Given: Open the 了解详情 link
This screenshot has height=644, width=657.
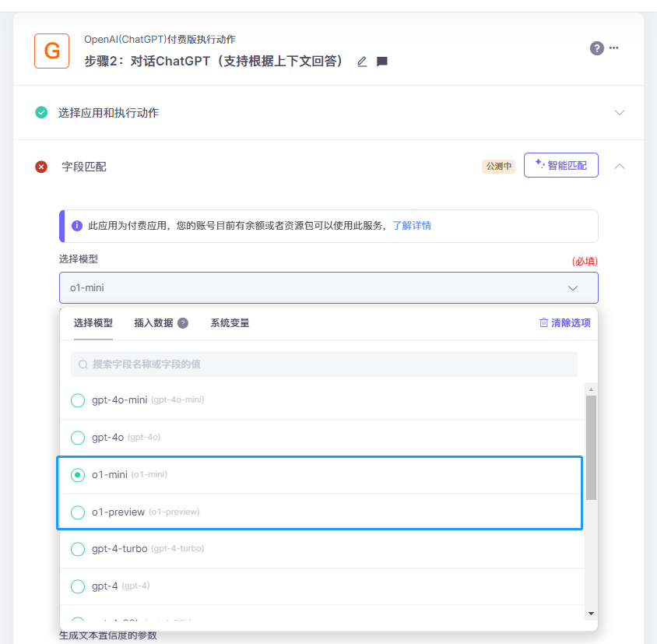Looking at the screenshot, I should tap(412, 226).
